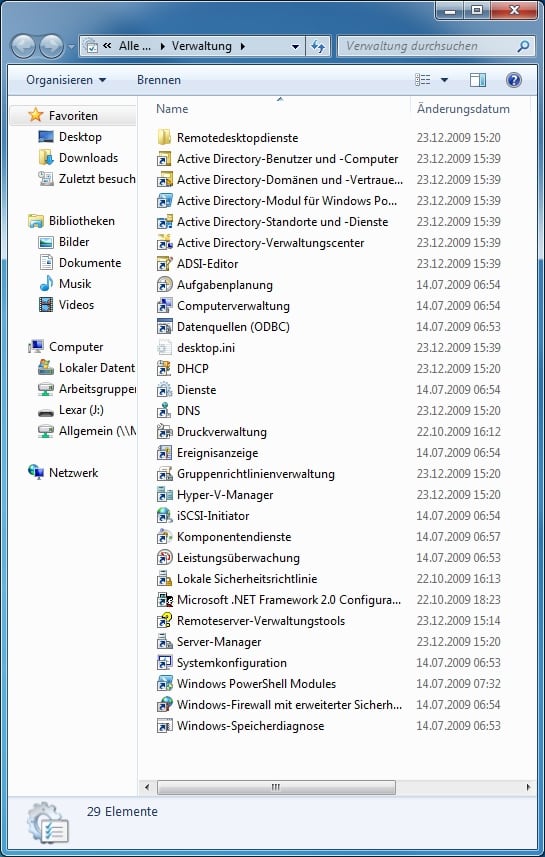Expand the arrow right of Alle ... breadcrumb
This screenshot has height=857, width=545.
(162, 46)
